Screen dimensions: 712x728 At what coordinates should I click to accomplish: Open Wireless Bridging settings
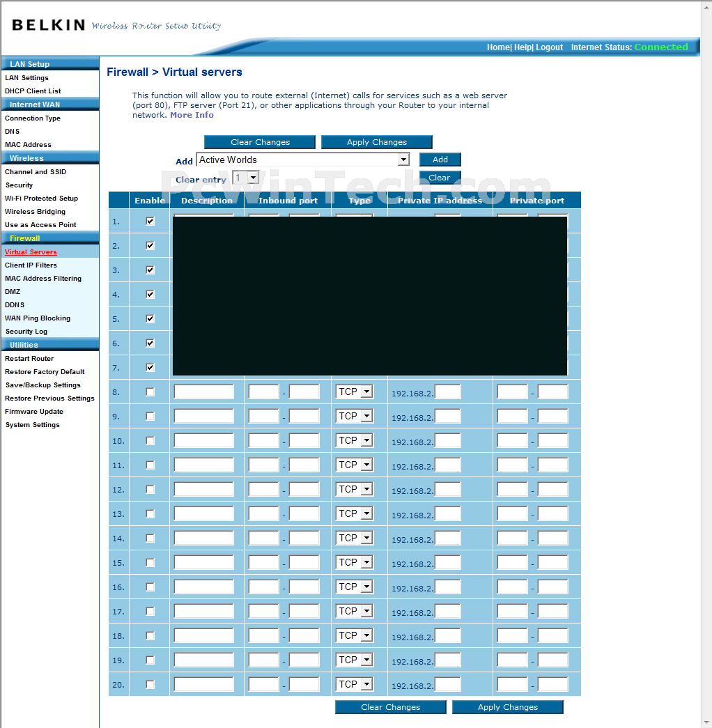36,212
